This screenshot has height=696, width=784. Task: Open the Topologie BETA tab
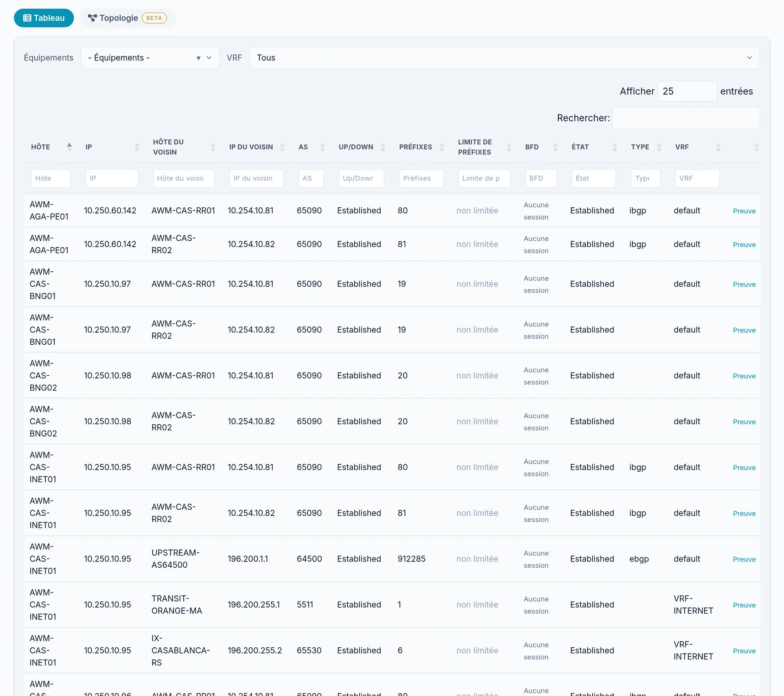tap(127, 18)
